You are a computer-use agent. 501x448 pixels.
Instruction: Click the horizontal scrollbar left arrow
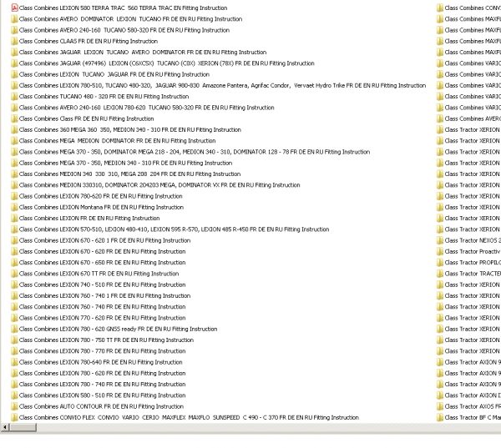tap(5, 427)
